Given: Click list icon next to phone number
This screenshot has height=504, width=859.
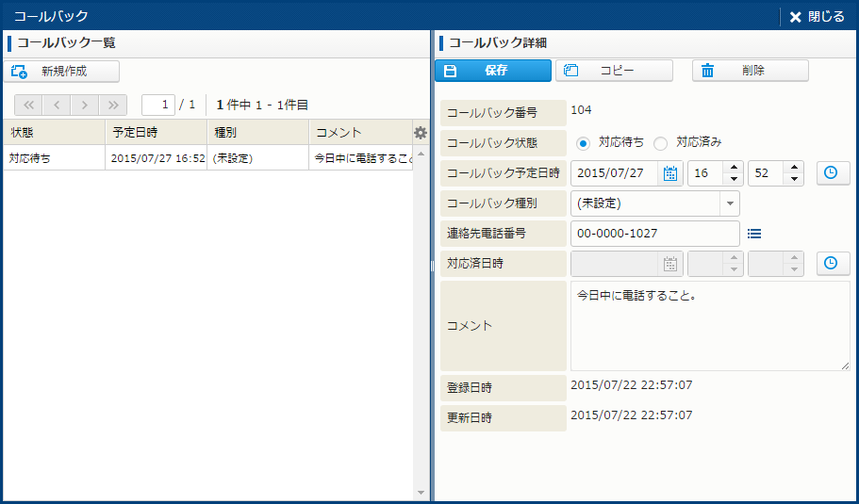Looking at the screenshot, I should [x=753, y=234].
